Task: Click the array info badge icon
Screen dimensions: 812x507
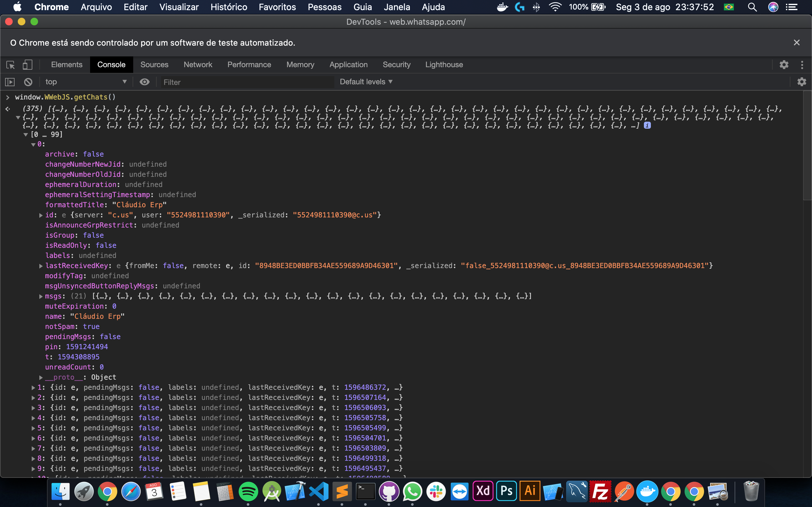Action: pos(647,125)
